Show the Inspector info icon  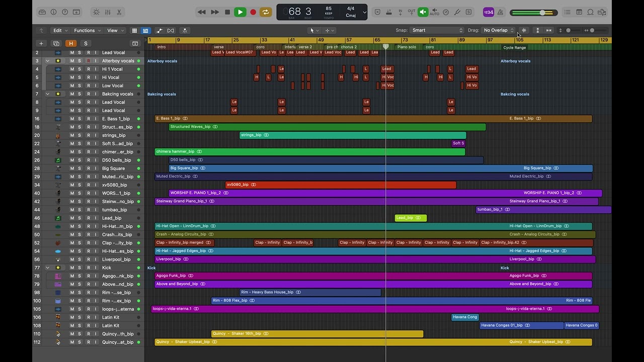[x=54, y=12]
